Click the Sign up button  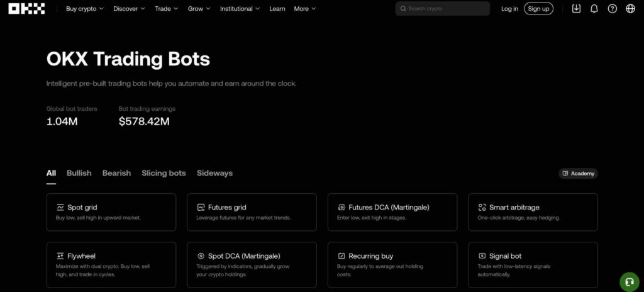pyautogui.click(x=538, y=9)
